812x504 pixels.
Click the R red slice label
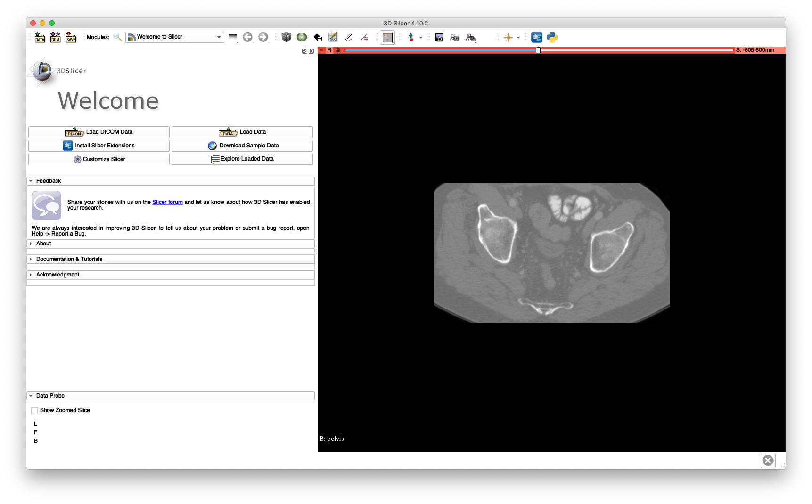coord(329,50)
